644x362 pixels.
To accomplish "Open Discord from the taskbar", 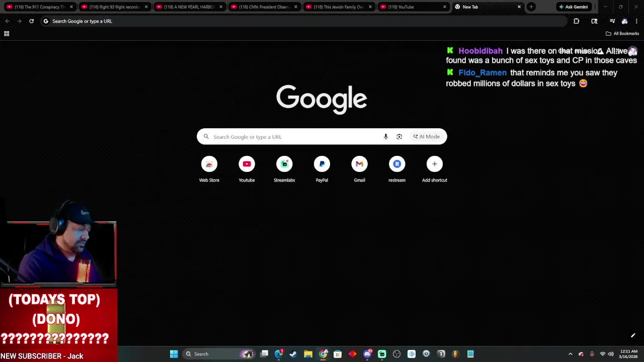I will (x=367, y=354).
